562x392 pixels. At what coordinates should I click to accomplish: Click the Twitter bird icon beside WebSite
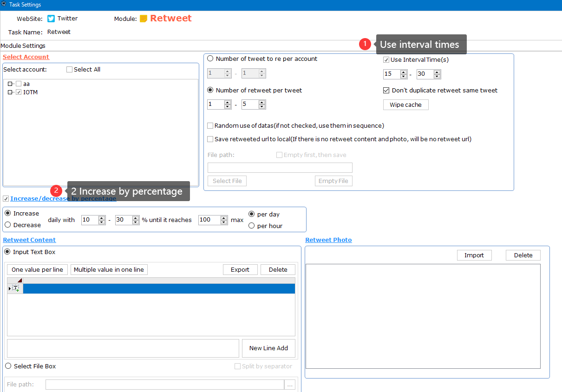click(51, 19)
